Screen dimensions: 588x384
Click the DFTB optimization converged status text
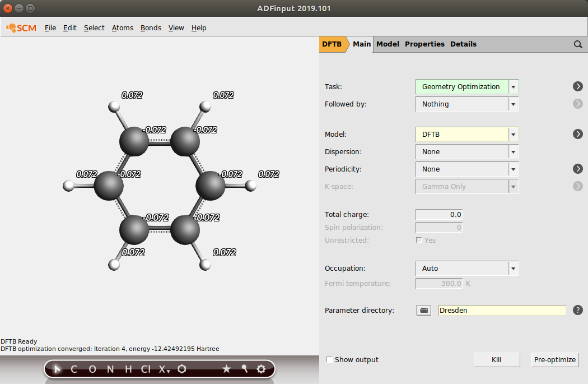110,349
